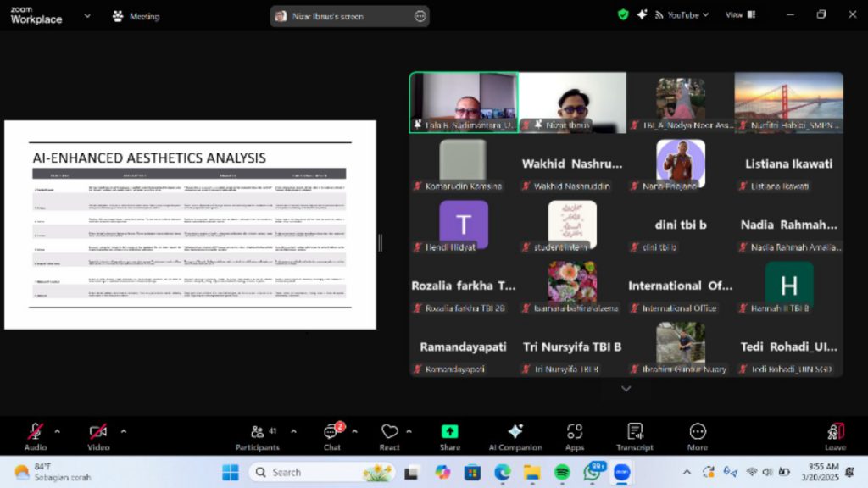
Task: Open the Meeting tab menu
Action: pyautogui.click(x=136, y=17)
